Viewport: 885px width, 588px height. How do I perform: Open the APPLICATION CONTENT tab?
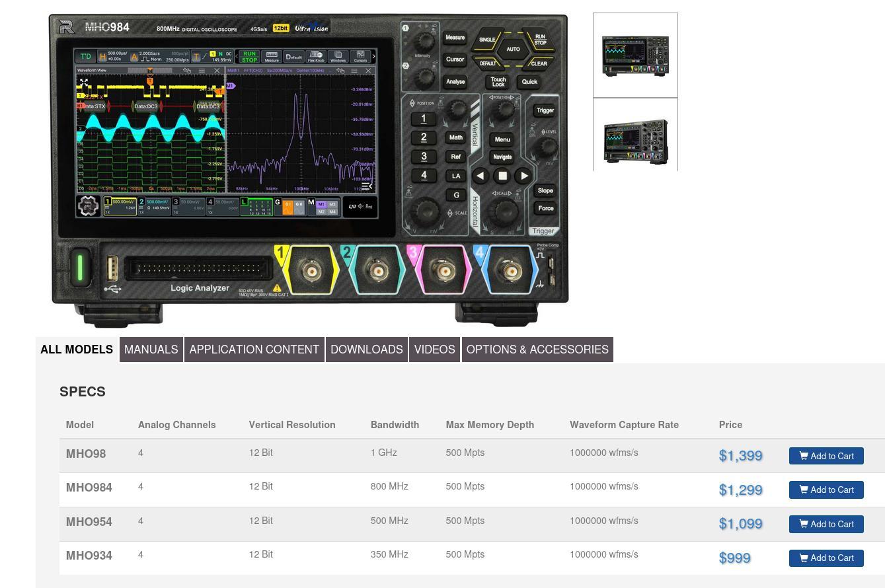tap(254, 349)
